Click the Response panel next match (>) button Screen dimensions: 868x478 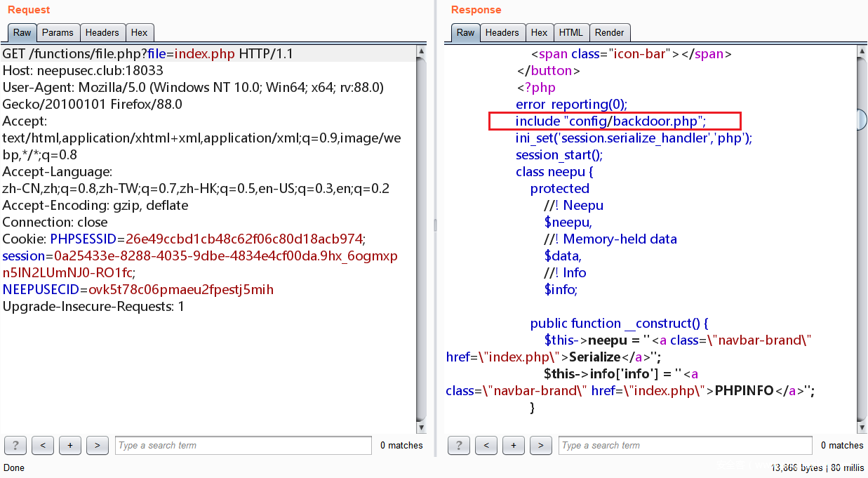(x=540, y=445)
